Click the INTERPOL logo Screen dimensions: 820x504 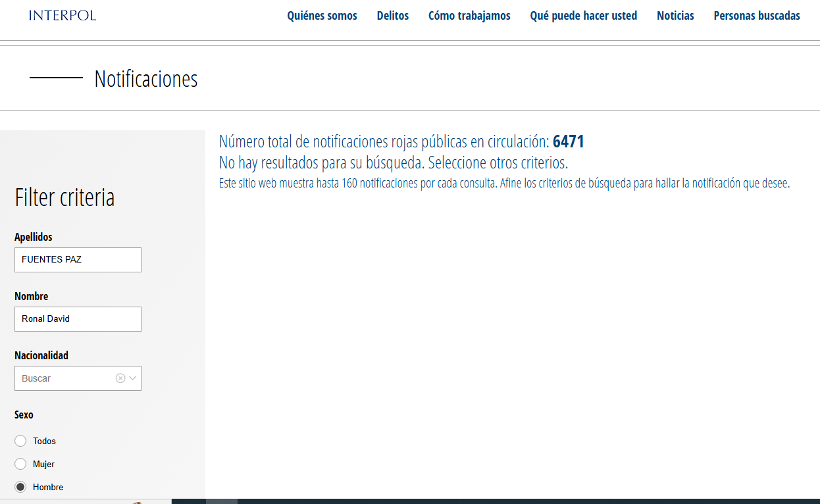click(x=63, y=15)
